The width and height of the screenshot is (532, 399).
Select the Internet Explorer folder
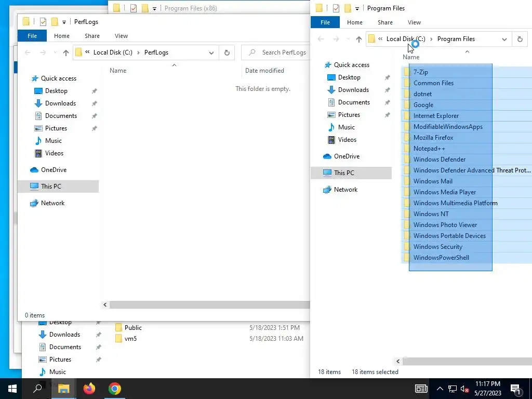(x=436, y=116)
